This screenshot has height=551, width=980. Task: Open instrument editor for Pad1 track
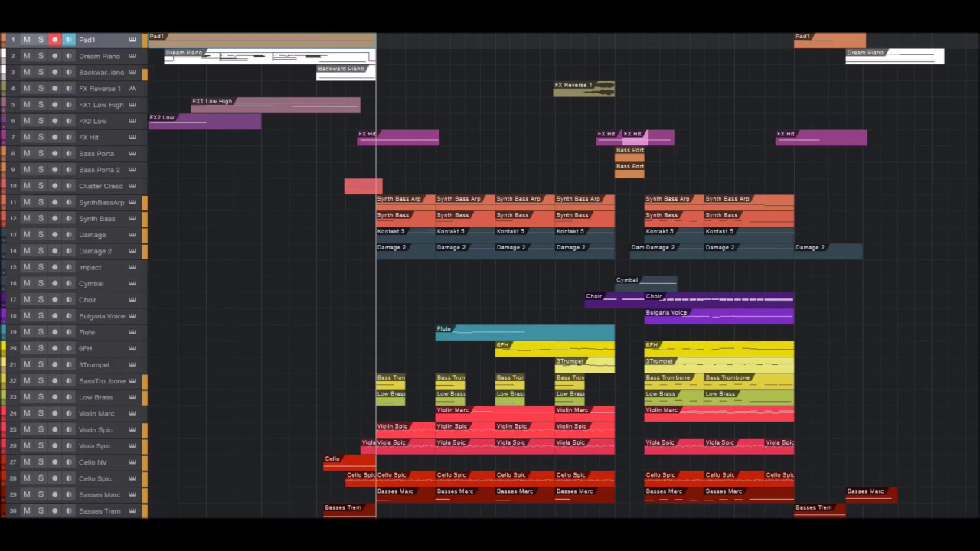(132, 40)
